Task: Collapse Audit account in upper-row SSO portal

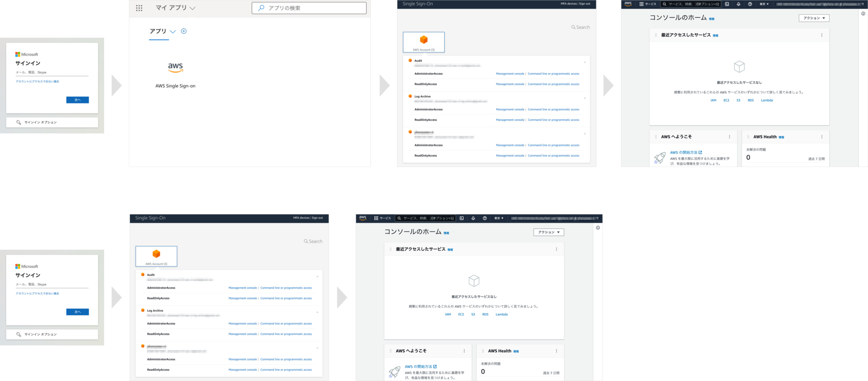Action: 584,62
